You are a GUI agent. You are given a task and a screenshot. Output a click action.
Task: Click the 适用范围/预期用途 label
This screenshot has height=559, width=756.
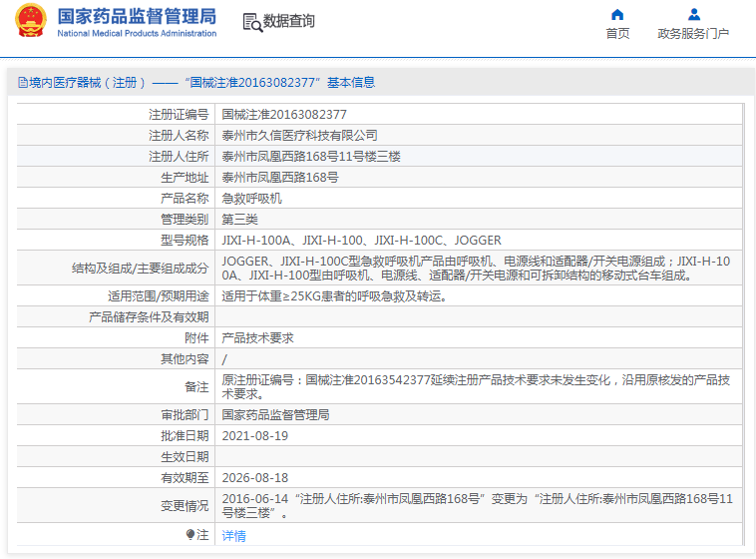[x=159, y=295]
